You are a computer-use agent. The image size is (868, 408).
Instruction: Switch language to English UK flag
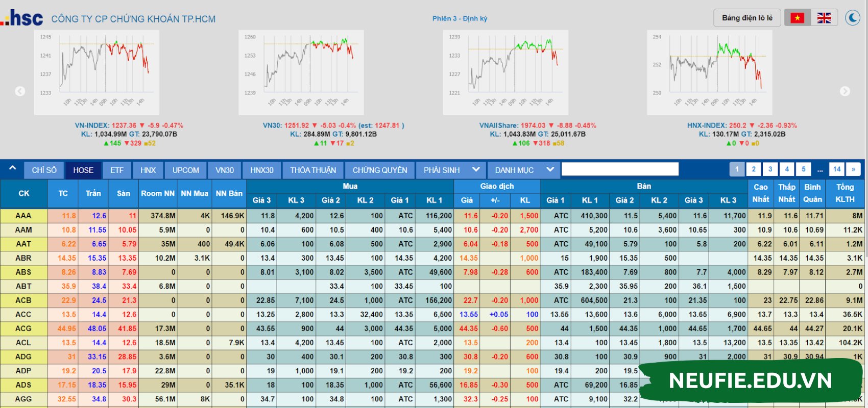[x=824, y=18]
